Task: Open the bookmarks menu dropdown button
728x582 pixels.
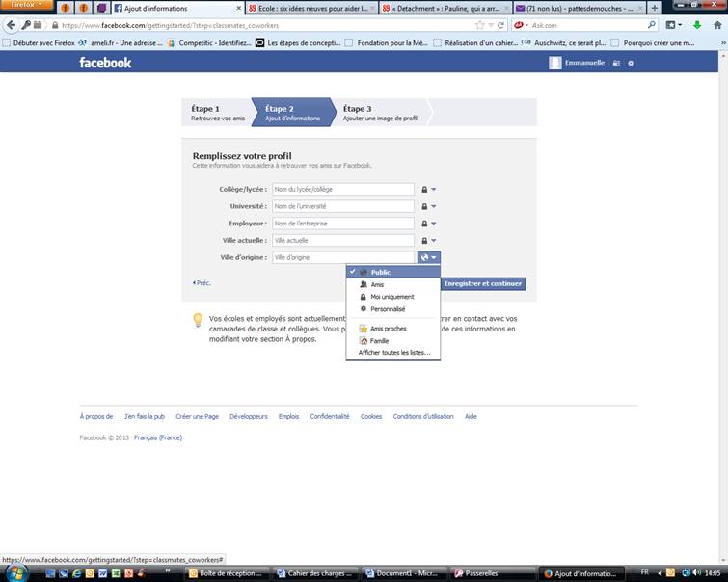Action: (674, 25)
